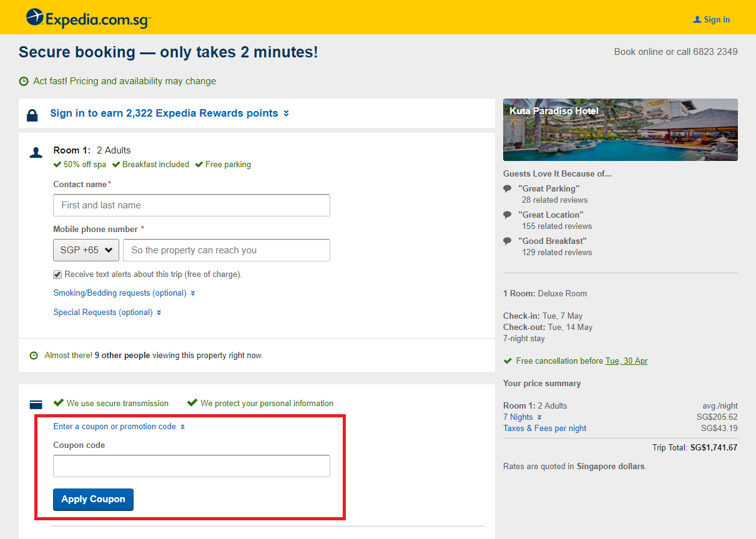Expand Smoking/Bedding requests (optional)
Viewport: 756px width, 539px height.
click(124, 293)
